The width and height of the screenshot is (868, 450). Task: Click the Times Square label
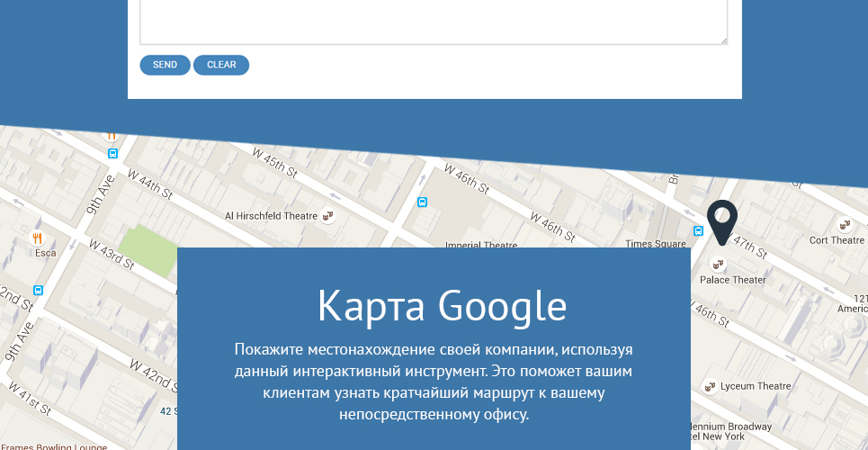tap(656, 243)
